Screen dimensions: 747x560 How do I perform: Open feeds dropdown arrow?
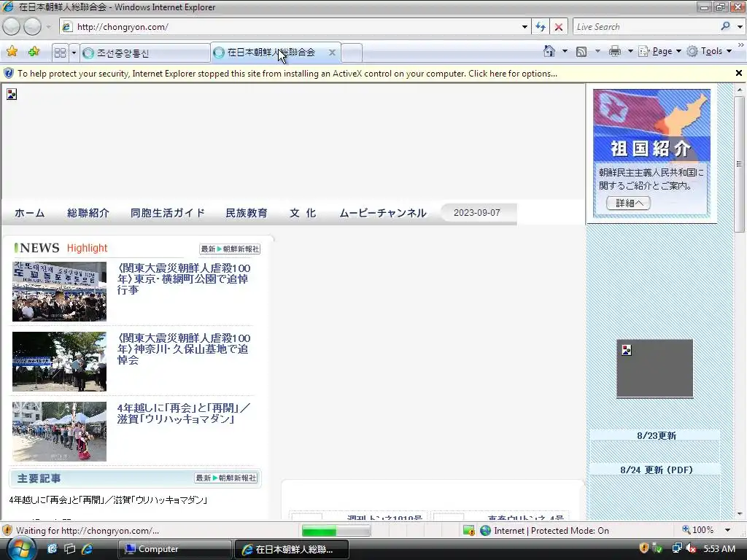[x=597, y=51]
